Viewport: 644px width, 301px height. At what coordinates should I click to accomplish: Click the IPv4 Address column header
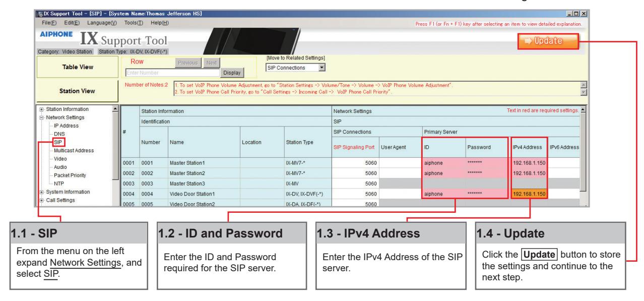click(x=529, y=147)
